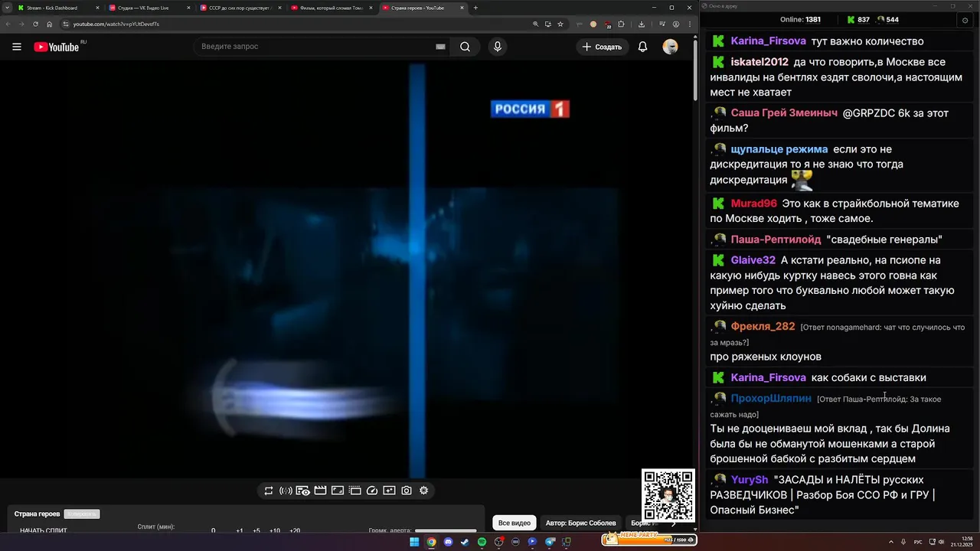
Task: Open a new browser tab
Action: point(475,8)
